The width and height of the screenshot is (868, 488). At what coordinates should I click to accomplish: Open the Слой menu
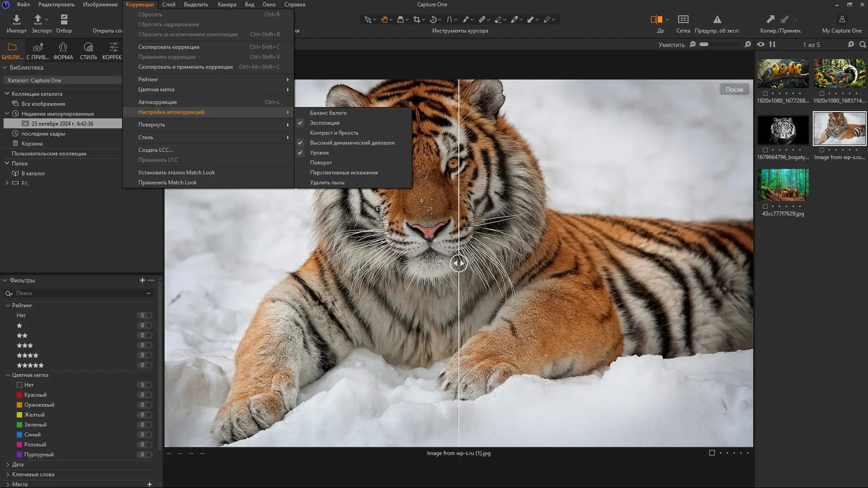(169, 5)
